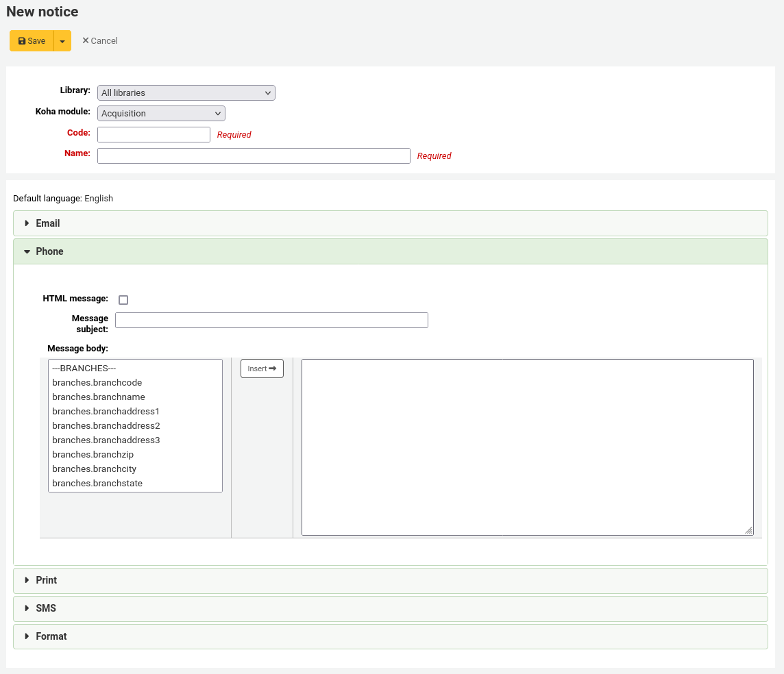Click inside the Message subject field
The image size is (784, 674).
coord(271,320)
